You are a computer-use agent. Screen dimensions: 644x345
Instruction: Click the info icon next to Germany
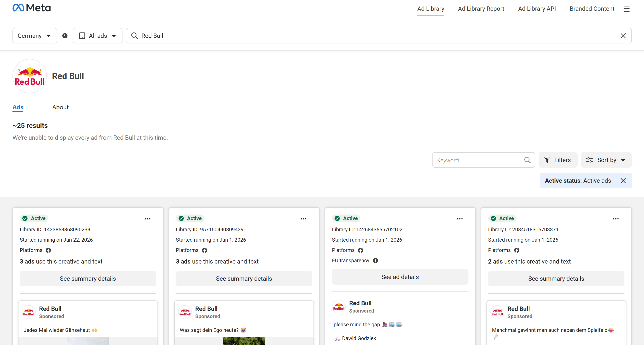point(65,36)
